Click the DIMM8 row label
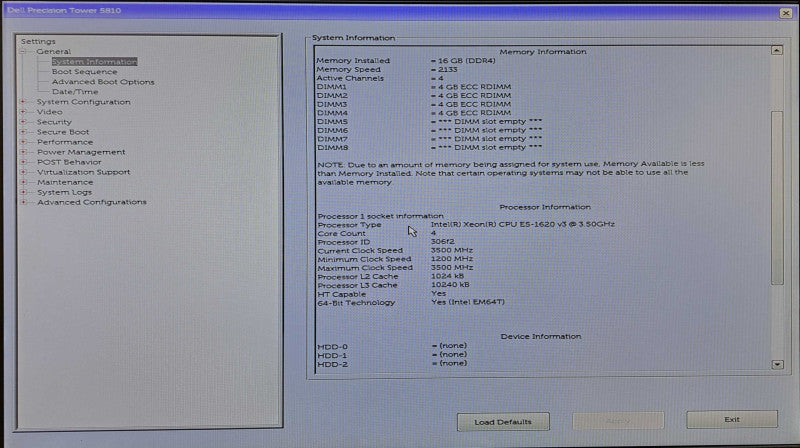Image resolution: width=800 pixels, height=448 pixels. 332,147
